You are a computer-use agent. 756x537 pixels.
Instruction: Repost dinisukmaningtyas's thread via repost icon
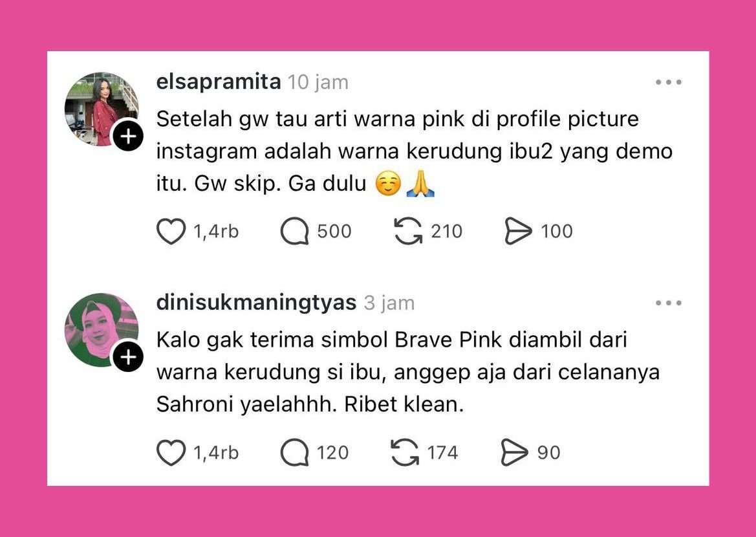point(405,452)
